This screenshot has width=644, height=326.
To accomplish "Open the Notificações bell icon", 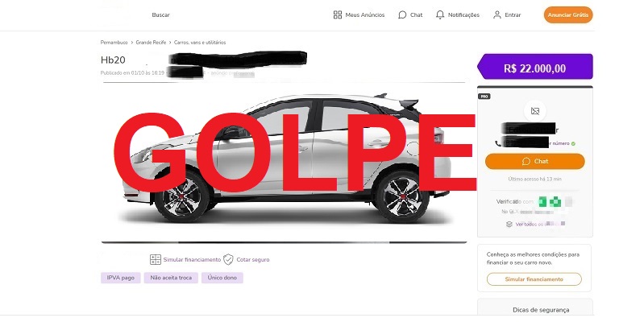I will (x=440, y=14).
